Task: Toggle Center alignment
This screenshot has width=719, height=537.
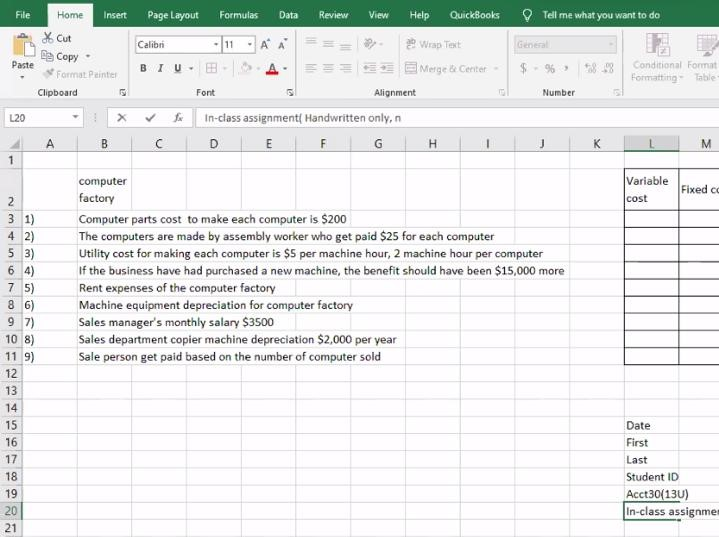Action: (328, 68)
